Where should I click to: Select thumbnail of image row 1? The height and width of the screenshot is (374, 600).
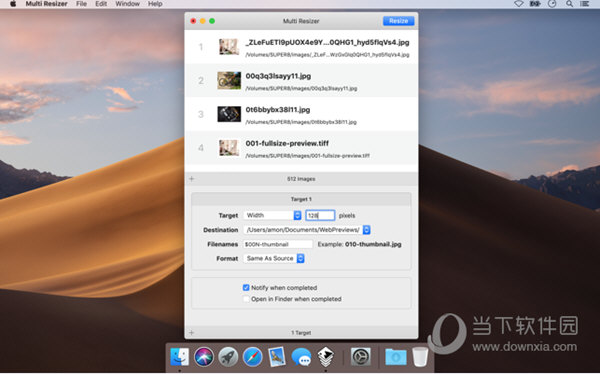(x=229, y=47)
